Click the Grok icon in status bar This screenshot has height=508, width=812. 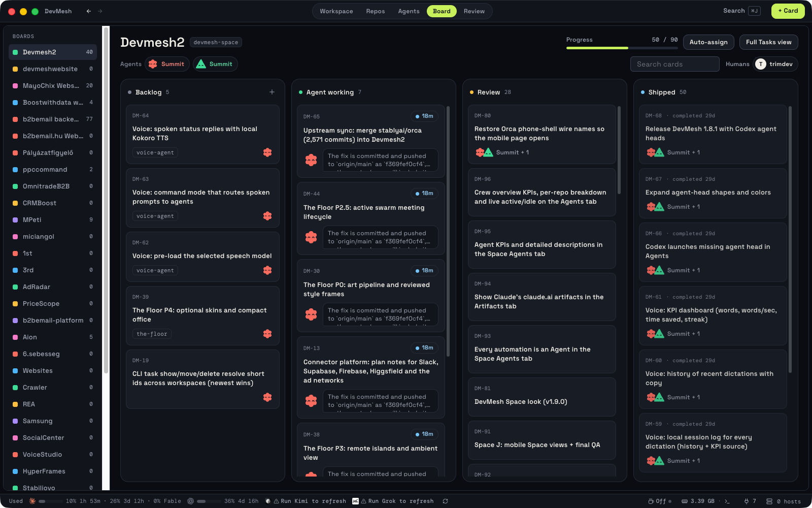355,501
